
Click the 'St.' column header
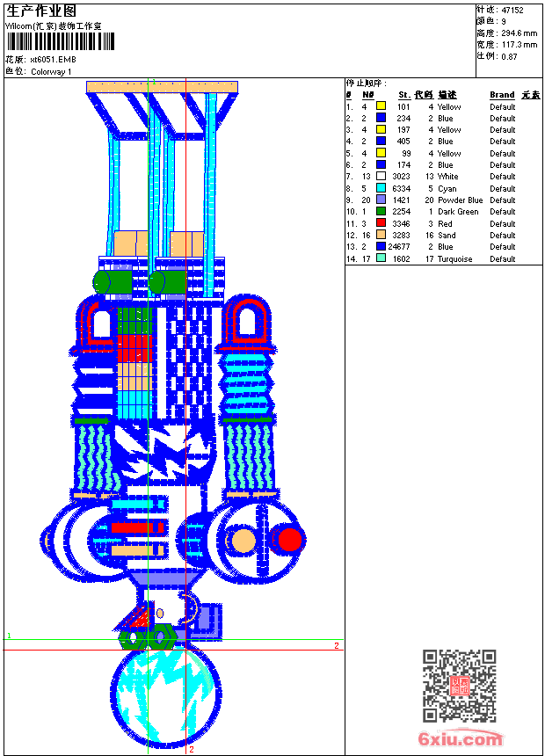click(404, 95)
